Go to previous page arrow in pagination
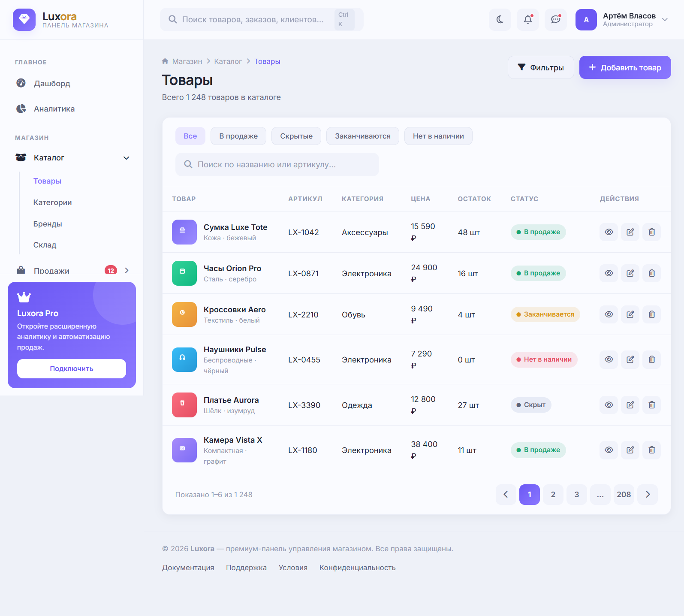The height and width of the screenshot is (616, 684). pos(506,495)
